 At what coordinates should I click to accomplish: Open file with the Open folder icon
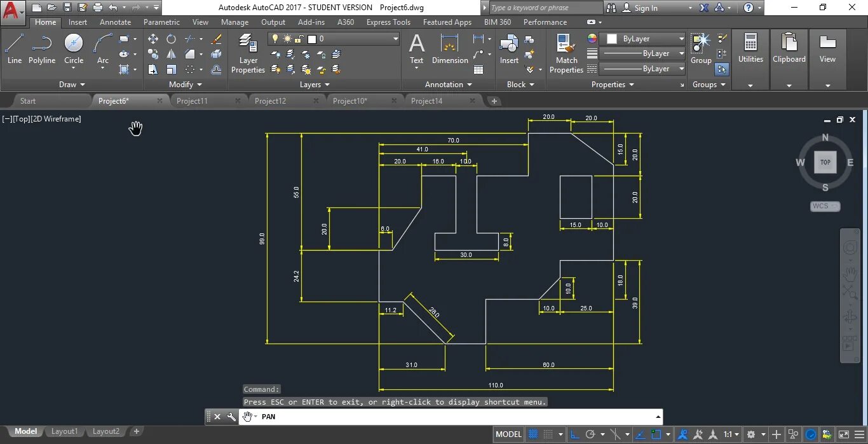pos(51,8)
